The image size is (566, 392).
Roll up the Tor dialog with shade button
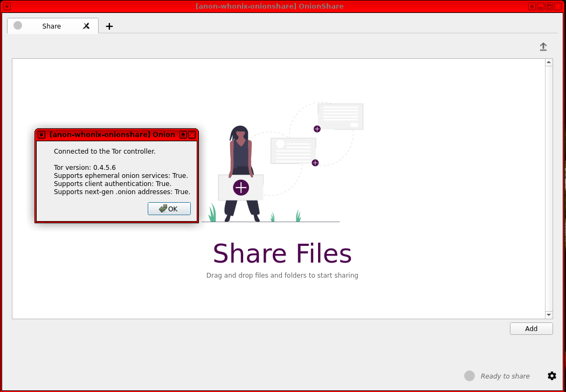(183, 134)
